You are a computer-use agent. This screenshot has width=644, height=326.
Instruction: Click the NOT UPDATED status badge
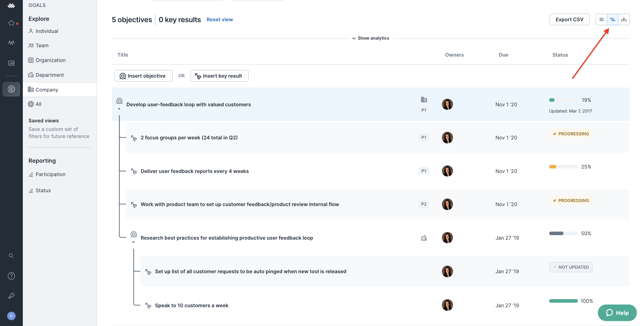point(570,267)
